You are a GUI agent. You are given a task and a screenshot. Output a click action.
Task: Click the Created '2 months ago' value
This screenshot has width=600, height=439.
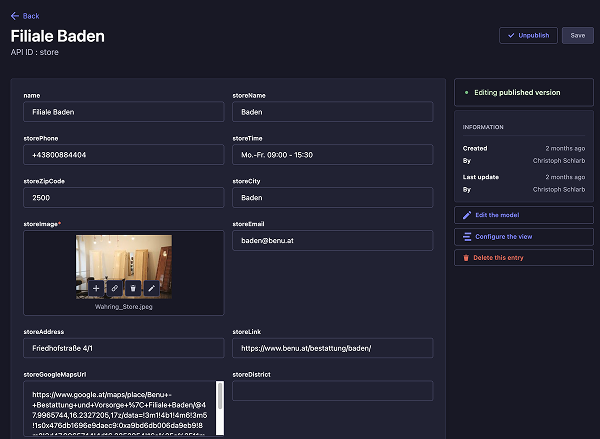tap(565, 148)
